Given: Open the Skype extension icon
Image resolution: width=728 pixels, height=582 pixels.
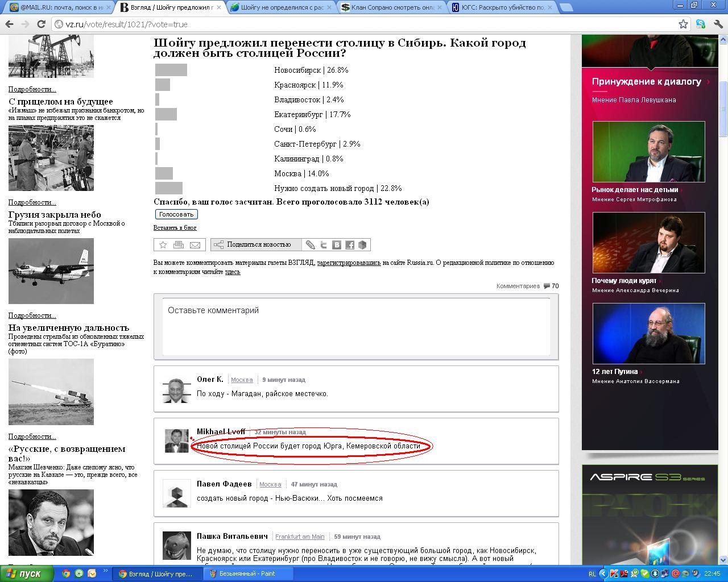Looking at the screenshot, I should [701, 24].
